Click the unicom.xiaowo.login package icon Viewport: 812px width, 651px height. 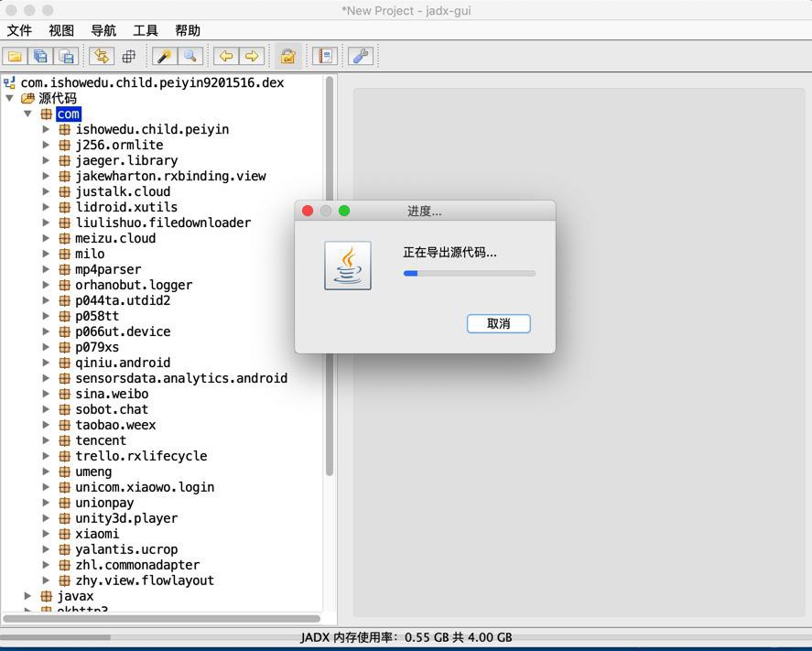pyautogui.click(x=65, y=487)
